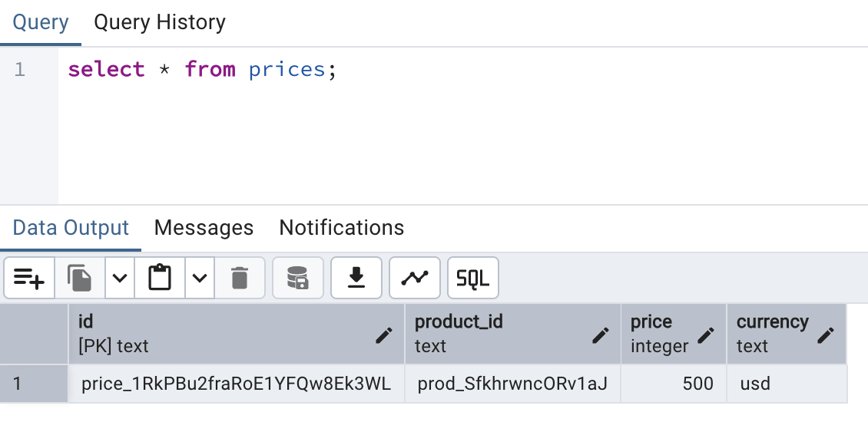Click cell prod_SfkhrwncORv1aJ
Screen dimensions: 868x422
pyautogui.click(x=512, y=384)
